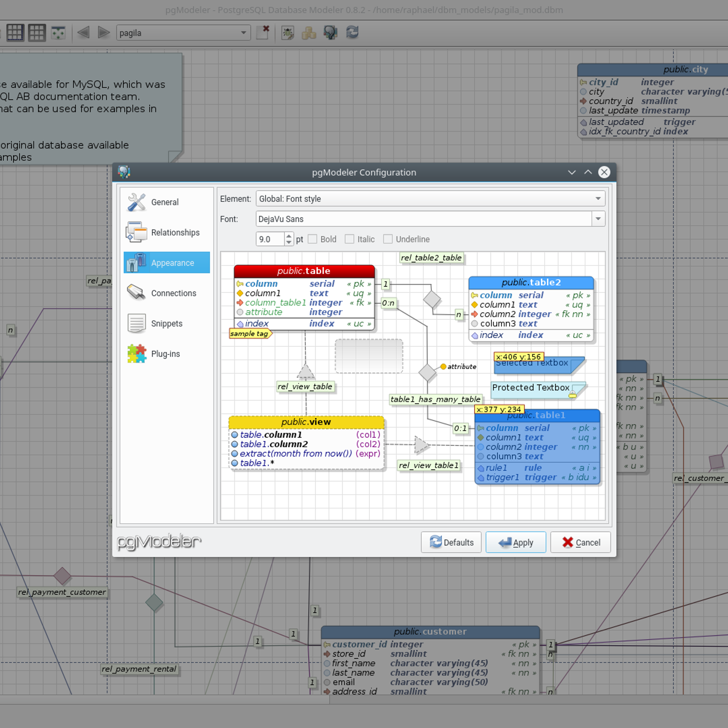Click table1_has_many_table label in preview
The image size is (728, 728).
435,399
